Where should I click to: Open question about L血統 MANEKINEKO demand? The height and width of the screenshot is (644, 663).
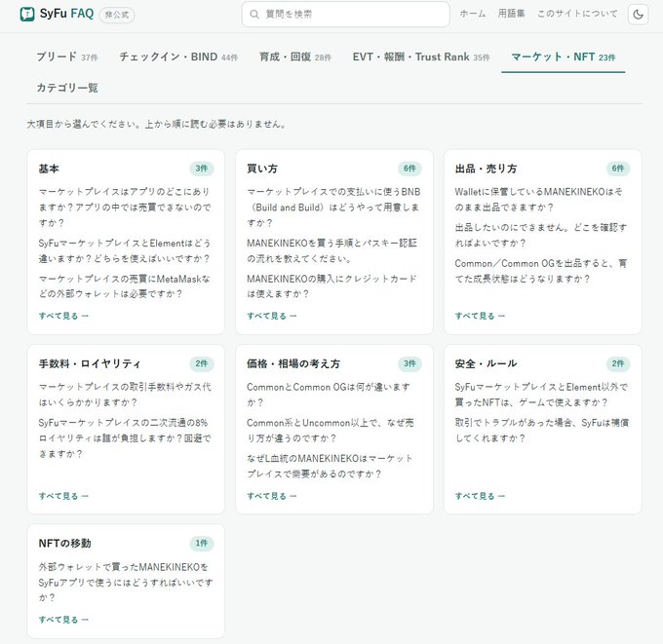point(330,466)
